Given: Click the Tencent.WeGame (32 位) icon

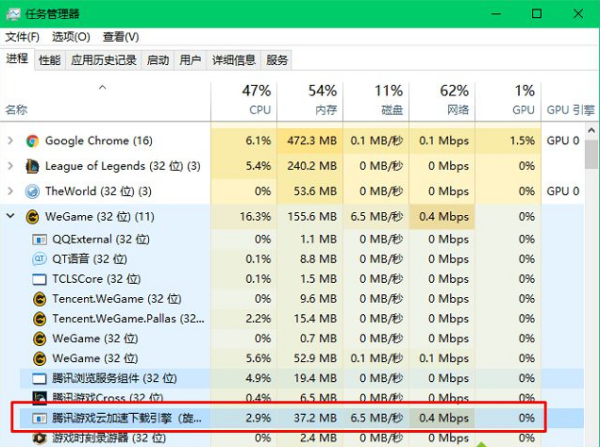Looking at the screenshot, I should 39,299.
